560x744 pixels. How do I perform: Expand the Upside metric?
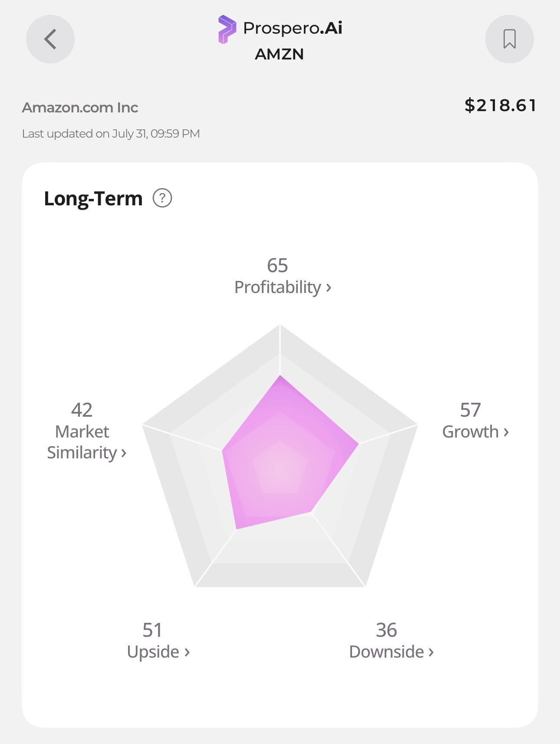pos(158,652)
